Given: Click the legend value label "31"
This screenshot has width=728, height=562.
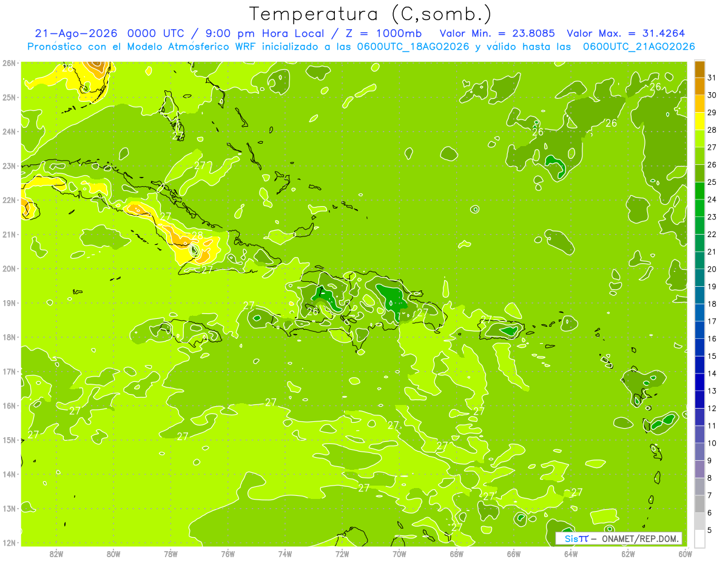Looking at the screenshot, I should tap(712, 78).
